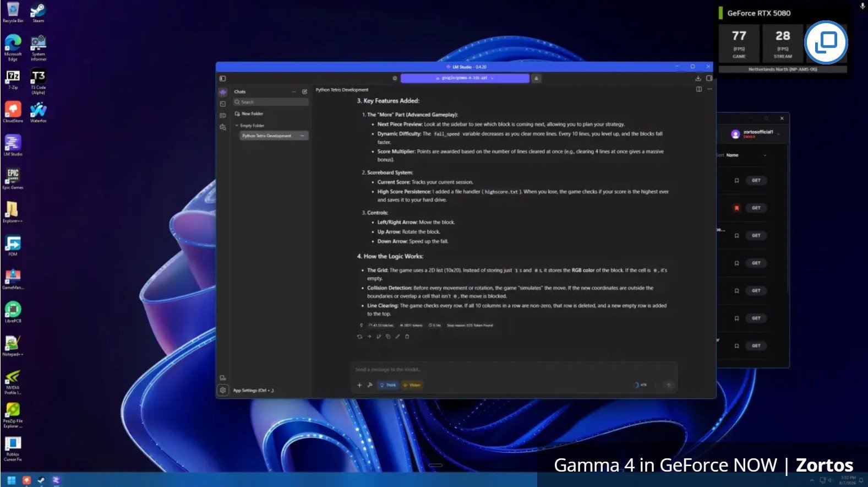Open the chat header more options ellipsis
This screenshot has width=868, height=487.
pos(709,89)
